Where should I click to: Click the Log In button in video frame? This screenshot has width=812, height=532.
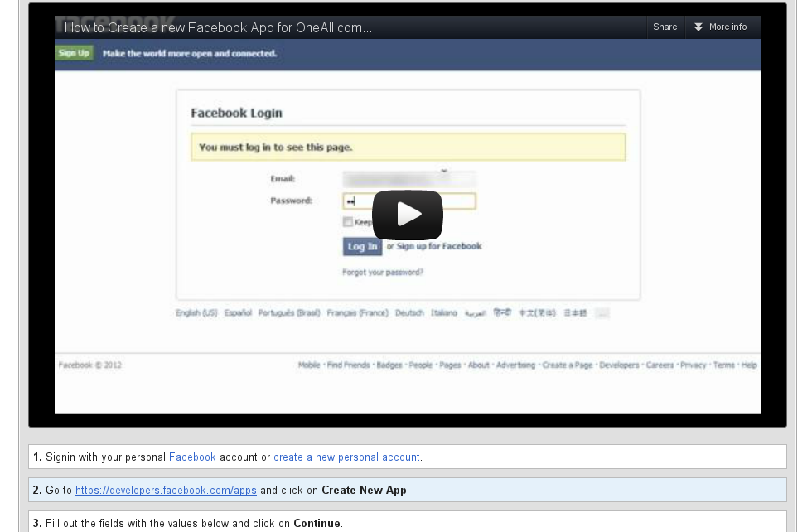[x=363, y=247]
